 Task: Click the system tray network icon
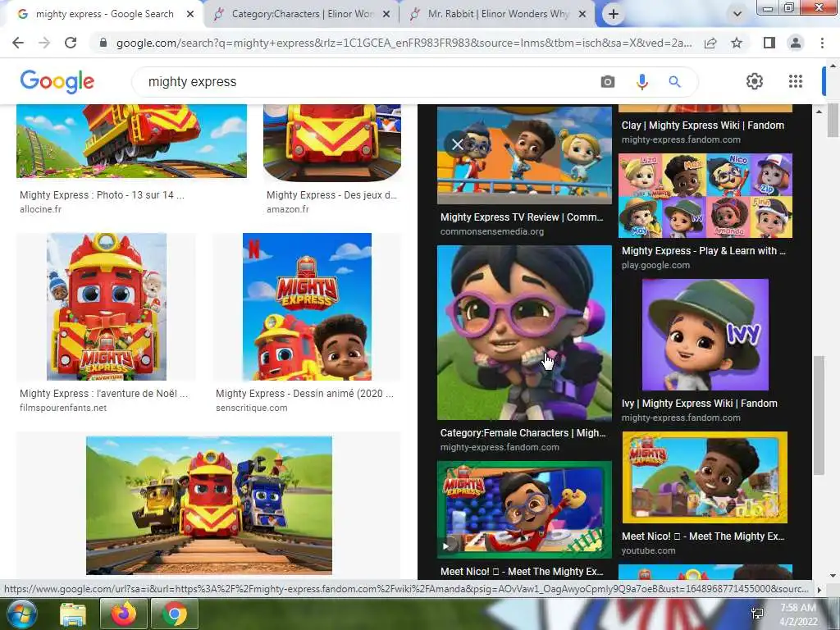[x=757, y=614]
